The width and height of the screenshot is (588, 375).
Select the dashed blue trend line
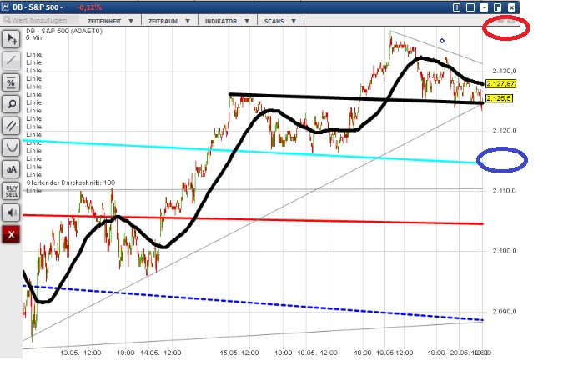tap(253, 303)
